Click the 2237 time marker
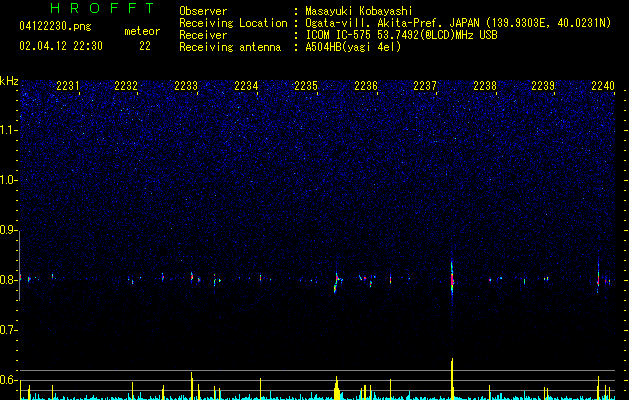The width and height of the screenshot is (629, 400). coord(425,85)
